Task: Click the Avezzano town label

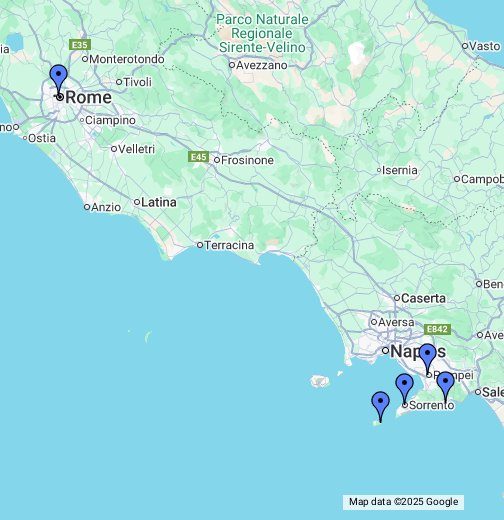Action: coord(262,65)
